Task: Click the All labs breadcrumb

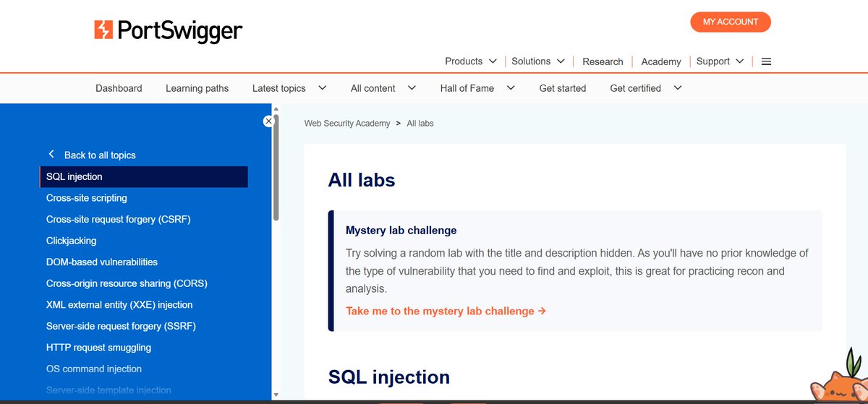Action: coord(420,124)
